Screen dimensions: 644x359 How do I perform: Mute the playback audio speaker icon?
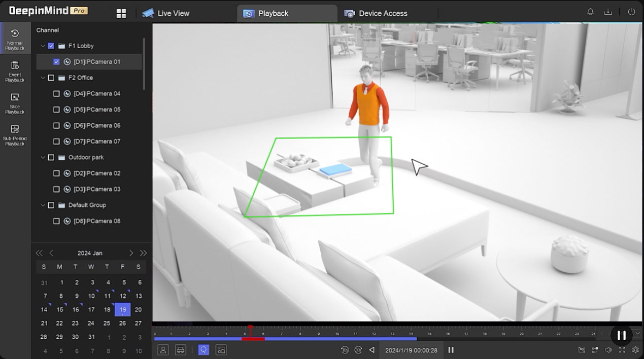coord(608,350)
